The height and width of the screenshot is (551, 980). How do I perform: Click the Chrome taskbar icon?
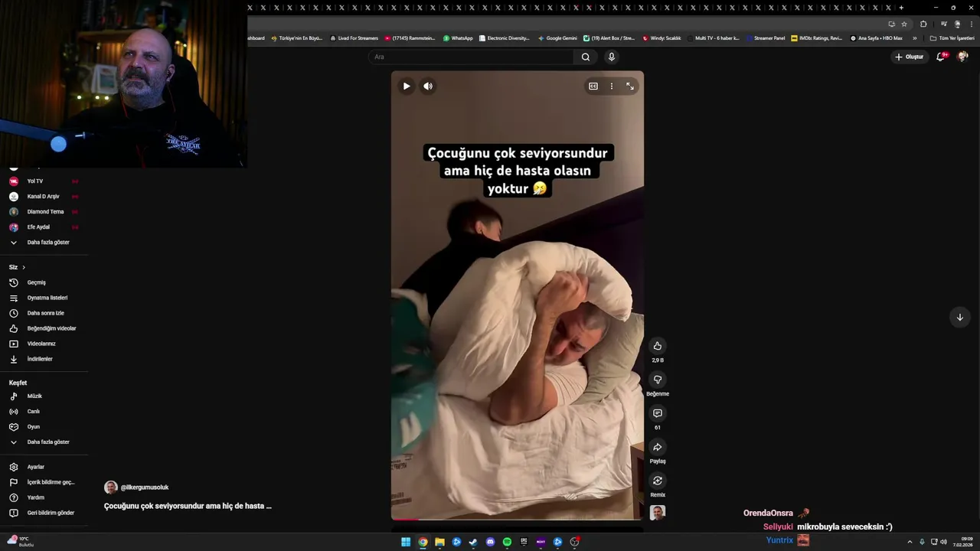tap(423, 542)
